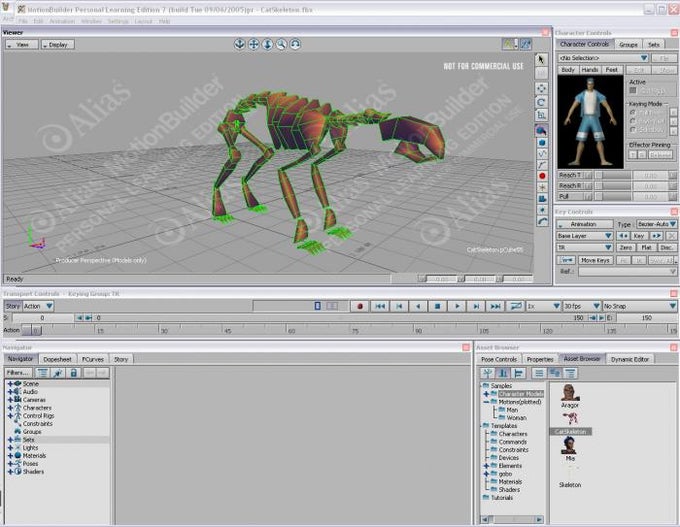Click the magnifier zoom icon in Viewer
The width and height of the screenshot is (680, 527).
click(x=281, y=44)
